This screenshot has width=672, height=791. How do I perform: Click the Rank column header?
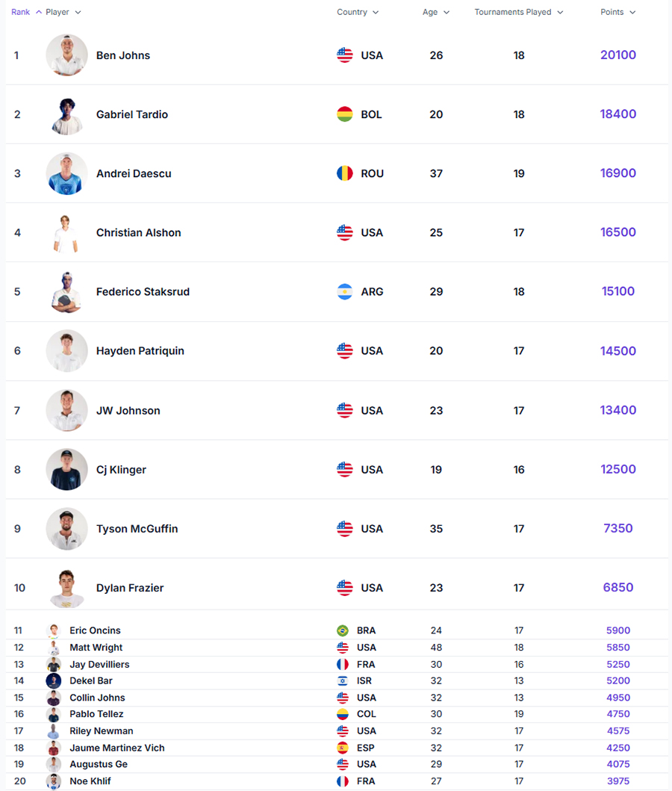coord(21,12)
